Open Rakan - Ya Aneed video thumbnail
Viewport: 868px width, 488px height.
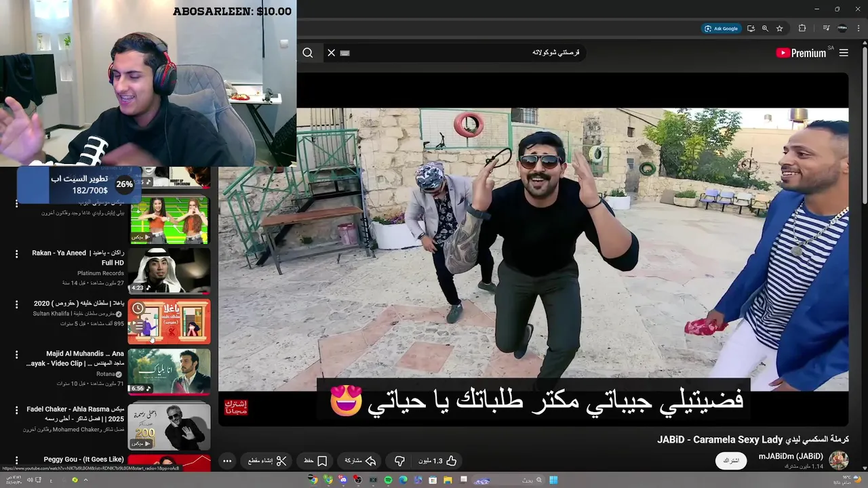tap(169, 270)
